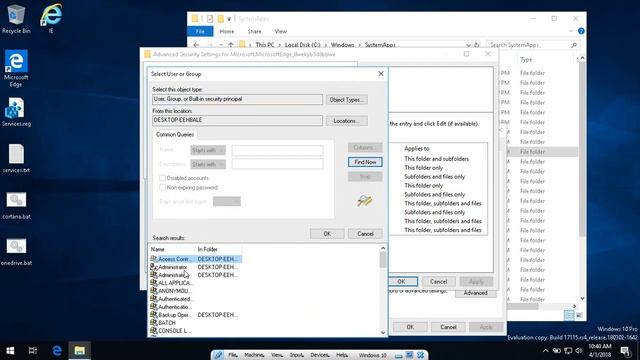Open days since last logon dropdown
This screenshot has width=640, height=360.
click(227, 201)
